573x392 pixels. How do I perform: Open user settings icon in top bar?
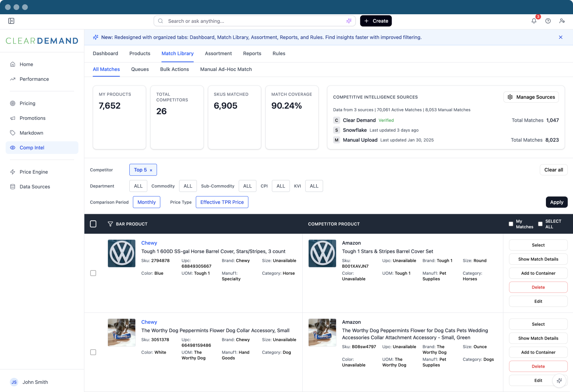562,21
